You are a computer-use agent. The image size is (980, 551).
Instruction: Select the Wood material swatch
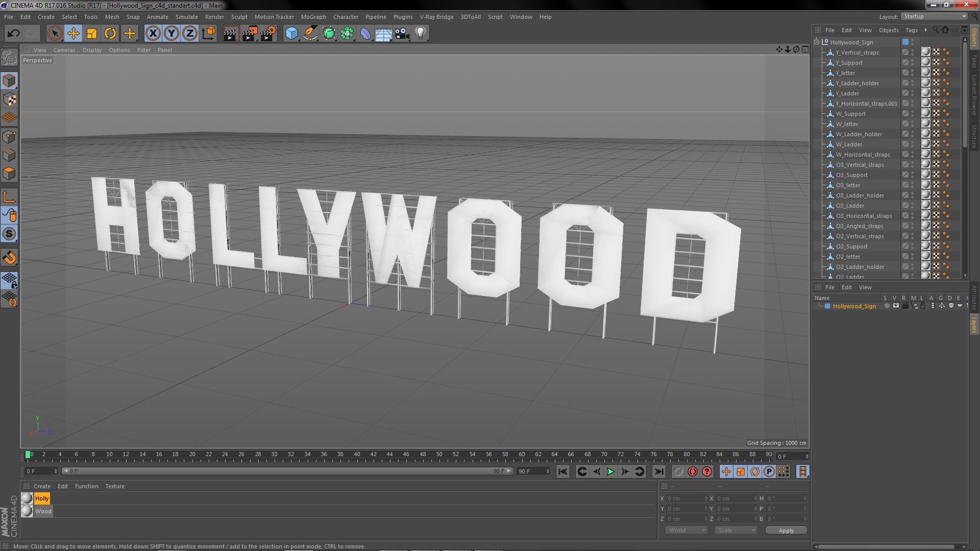27,511
